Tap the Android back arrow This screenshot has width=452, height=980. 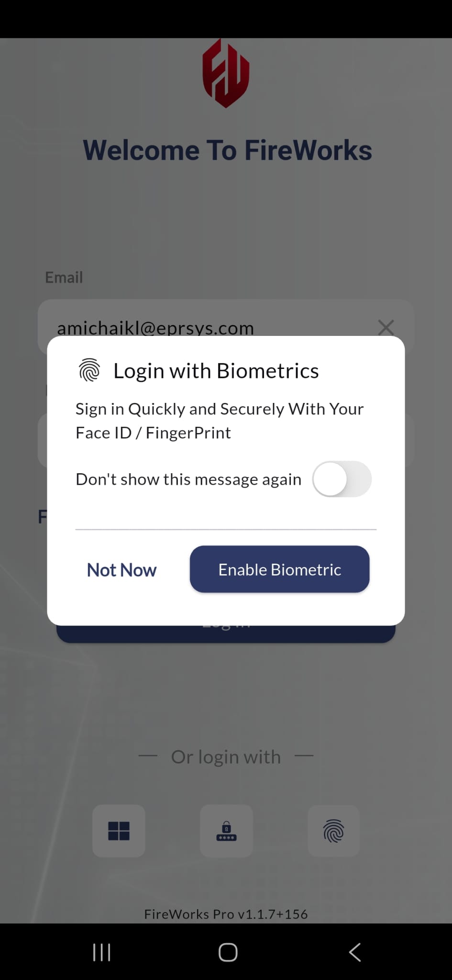354,952
